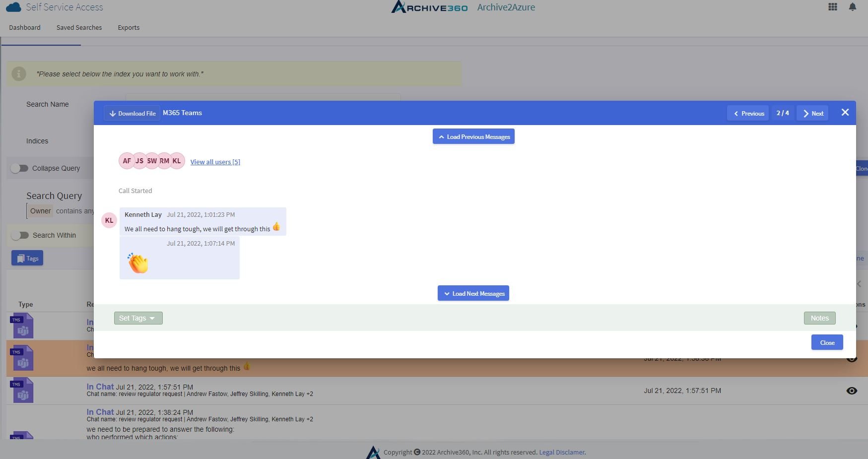Click the 2 / 4 page counter

point(783,113)
